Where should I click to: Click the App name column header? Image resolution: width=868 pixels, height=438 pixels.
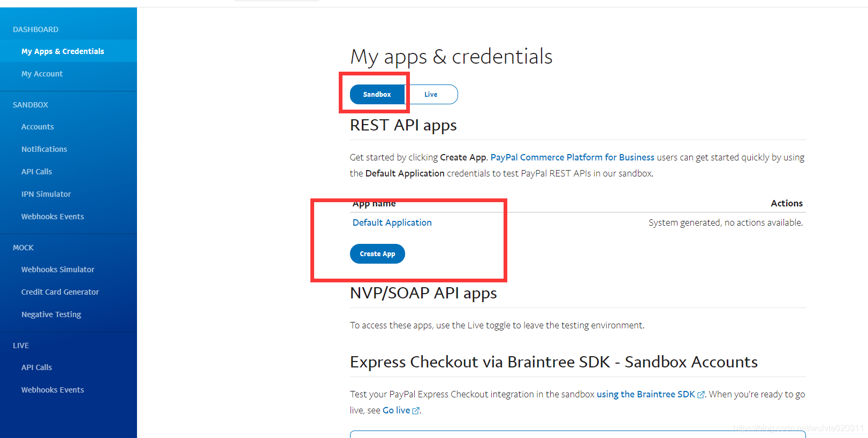pos(374,203)
